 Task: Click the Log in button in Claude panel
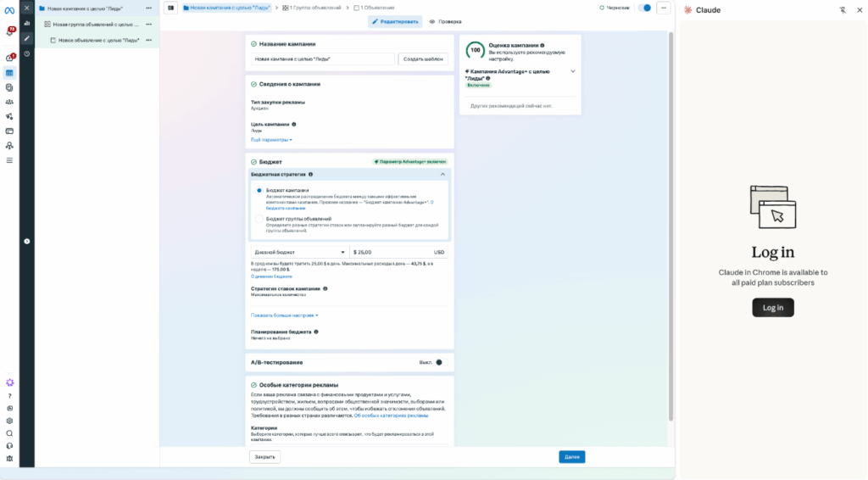[x=773, y=308]
